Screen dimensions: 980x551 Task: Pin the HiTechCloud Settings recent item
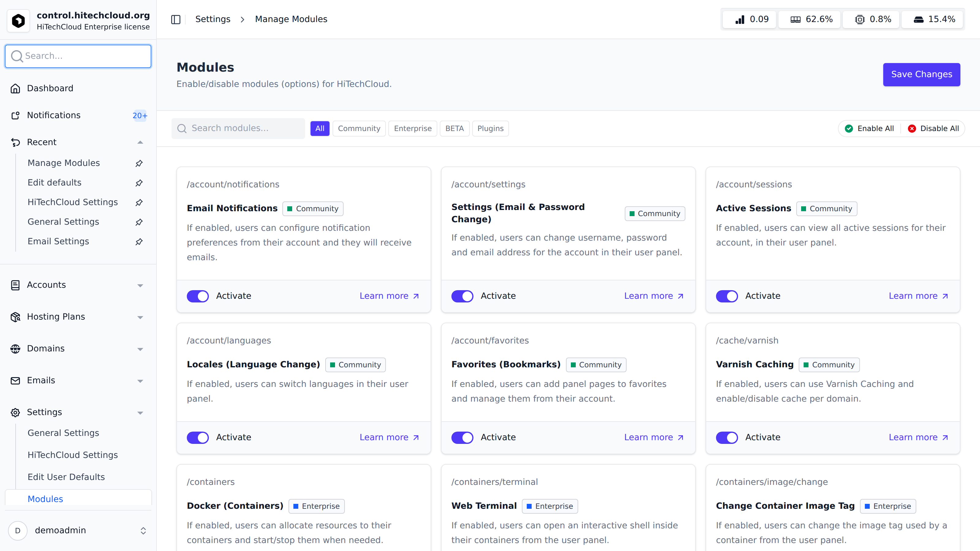[x=139, y=202]
